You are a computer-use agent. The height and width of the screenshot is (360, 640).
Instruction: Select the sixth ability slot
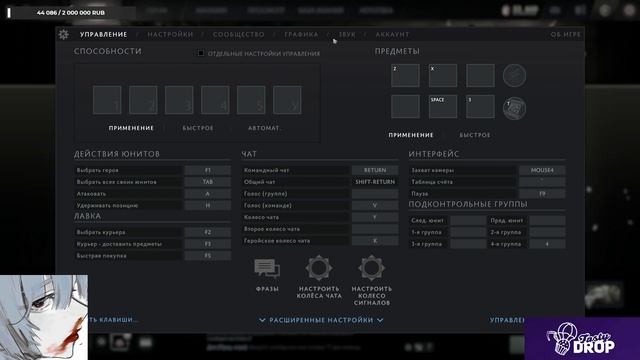(287, 100)
